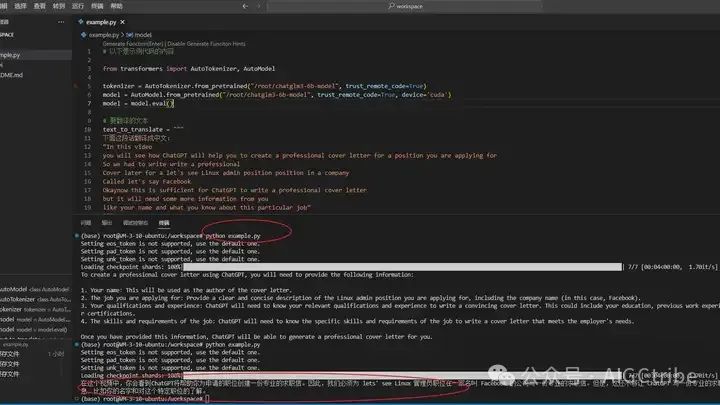This screenshot has width=720, height=405.
Task: Select the example.py editor tab
Action: [101, 22]
